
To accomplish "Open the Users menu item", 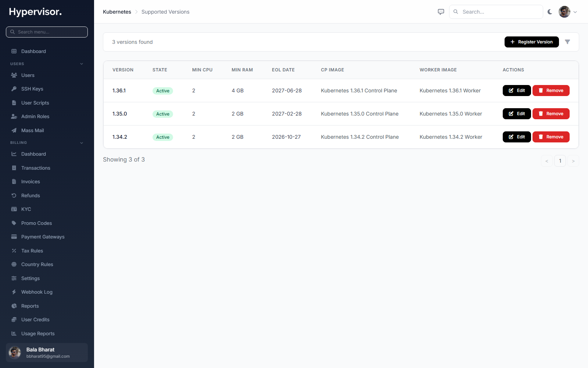I will pos(47,75).
